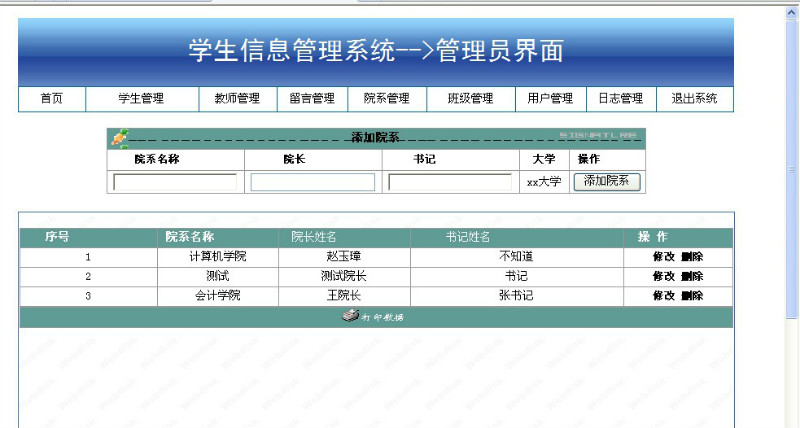The image size is (800, 428).
Task: Focus the 院长 input field
Action: click(313, 182)
